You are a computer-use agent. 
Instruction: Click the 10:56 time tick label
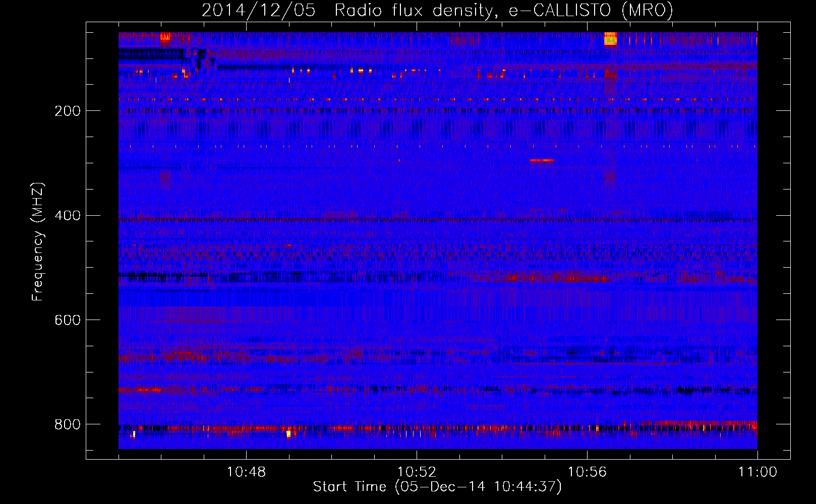(x=587, y=472)
